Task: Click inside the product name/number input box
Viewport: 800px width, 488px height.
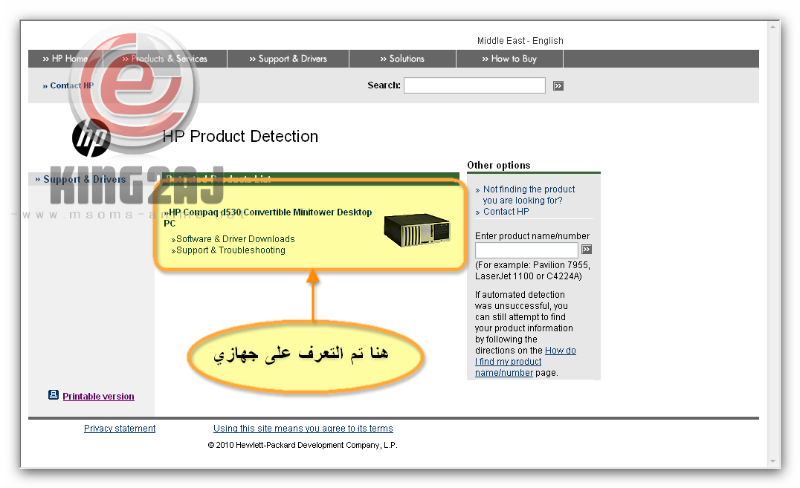Action: tap(526, 249)
